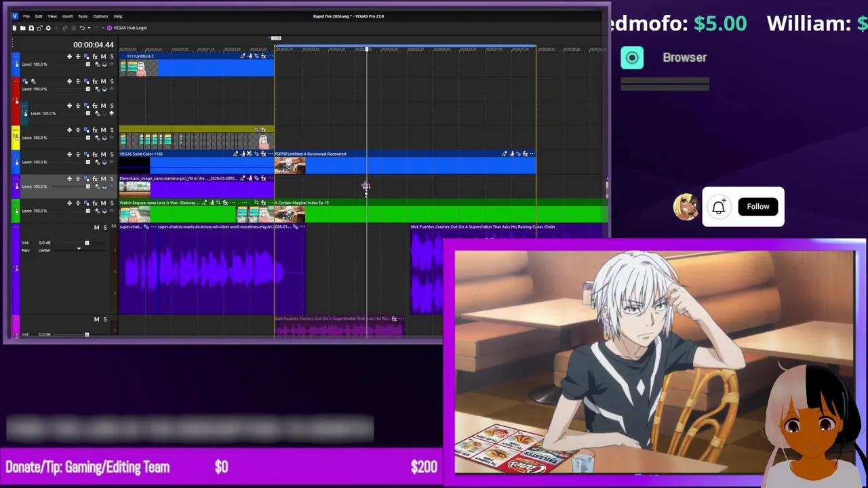The image size is (868, 488).
Task: Select the A Certain Magical Index Ep 19 clip
Action: coord(441,211)
